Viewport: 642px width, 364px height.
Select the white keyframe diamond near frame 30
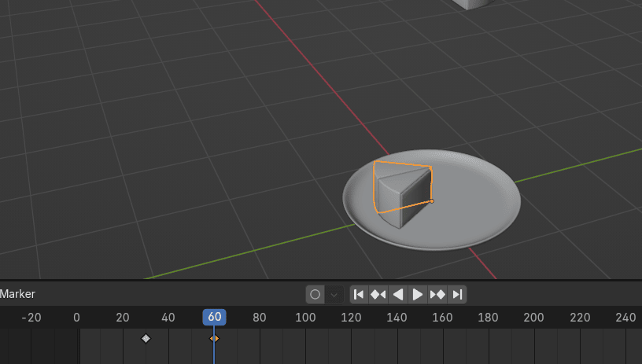tap(146, 338)
